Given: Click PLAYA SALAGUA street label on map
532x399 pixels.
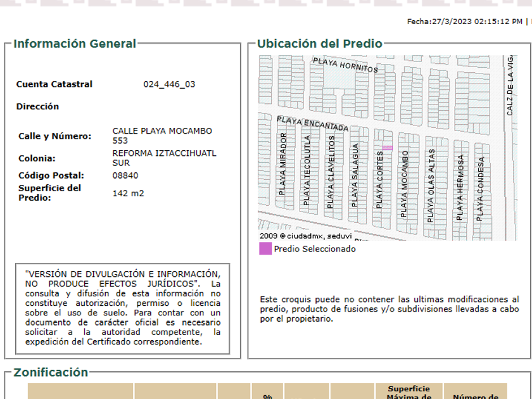Looking at the screenshot, I should 355,175.
